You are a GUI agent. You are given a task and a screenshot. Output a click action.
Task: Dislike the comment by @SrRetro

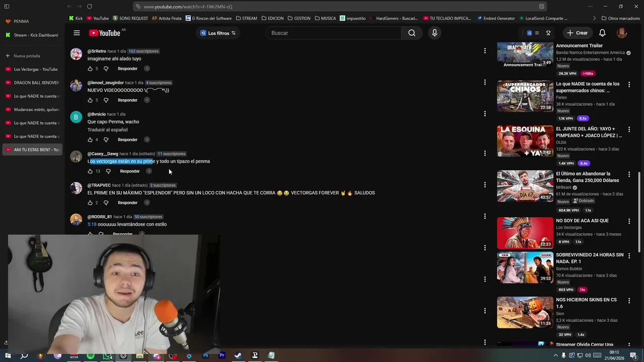pos(106,68)
